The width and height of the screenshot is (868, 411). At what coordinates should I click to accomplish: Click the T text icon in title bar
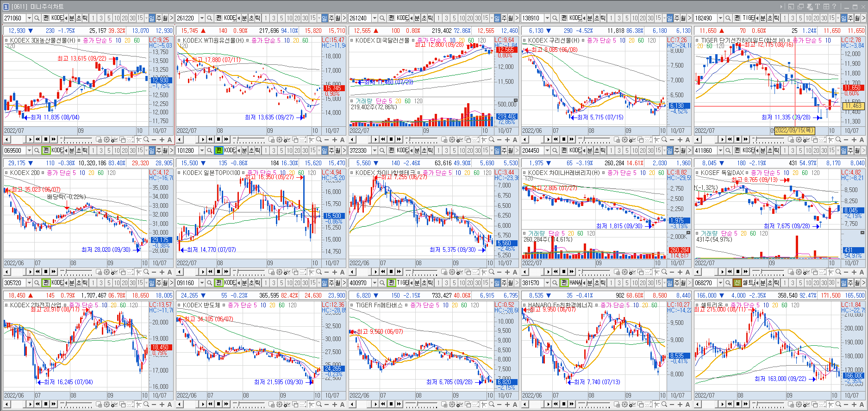(x=818, y=6)
